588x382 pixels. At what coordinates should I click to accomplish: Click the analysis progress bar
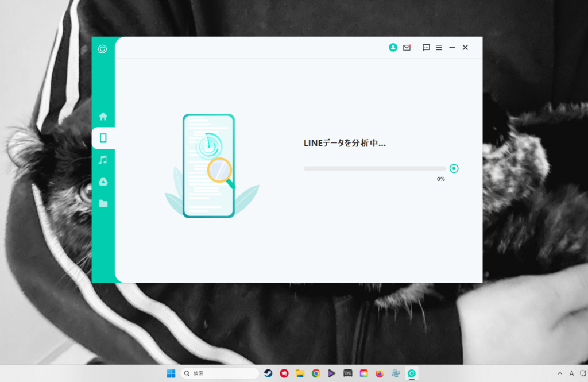point(374,168)
